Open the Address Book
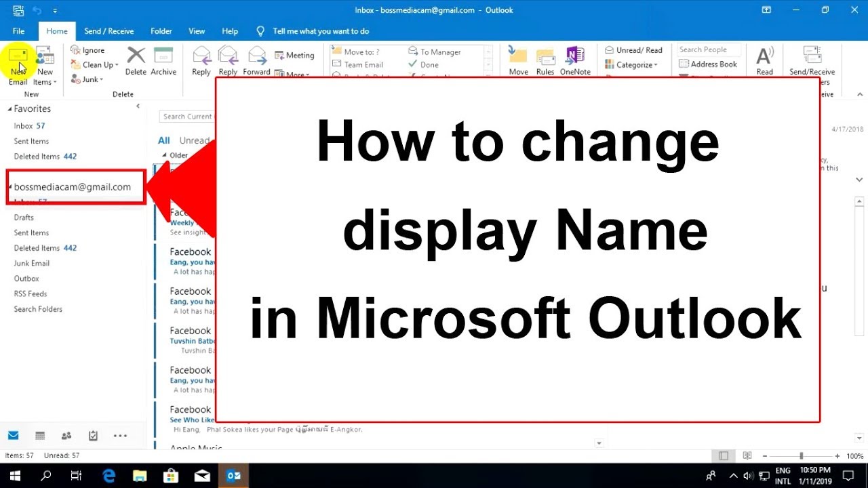This screenshot has height=488, width=868. [x=708, y=64]
